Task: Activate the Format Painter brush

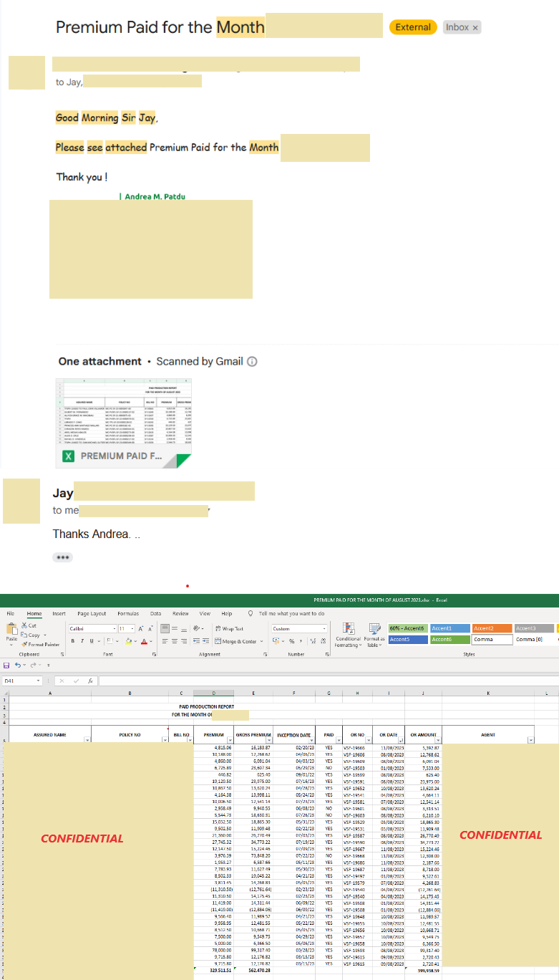Action: [x=24, y=645]
